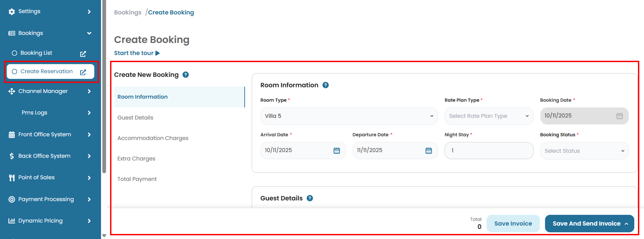Switch to the Extra Charges section
The width and height of the screenshot is (644, 239).
pyautogui.click(x=136, y=158)
